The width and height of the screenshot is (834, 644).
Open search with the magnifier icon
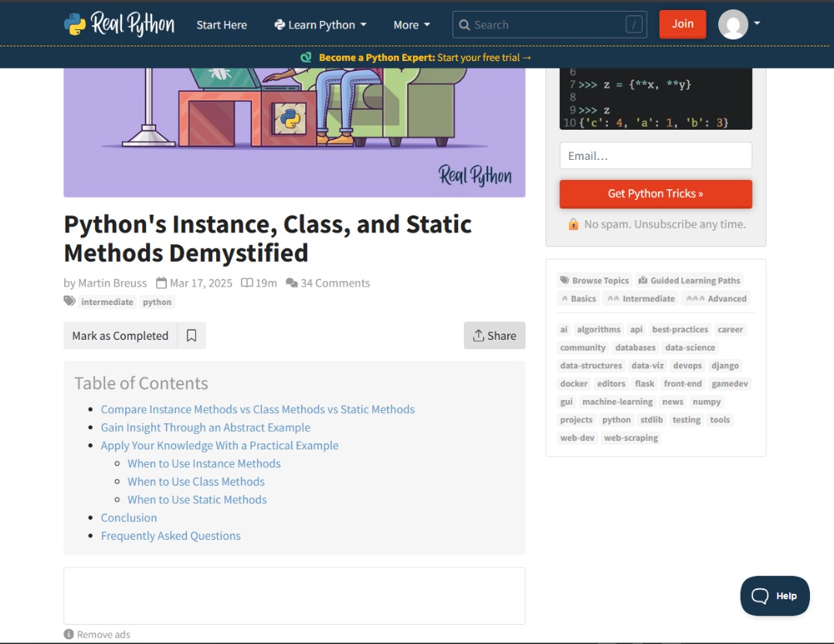(x=464, y=24)
